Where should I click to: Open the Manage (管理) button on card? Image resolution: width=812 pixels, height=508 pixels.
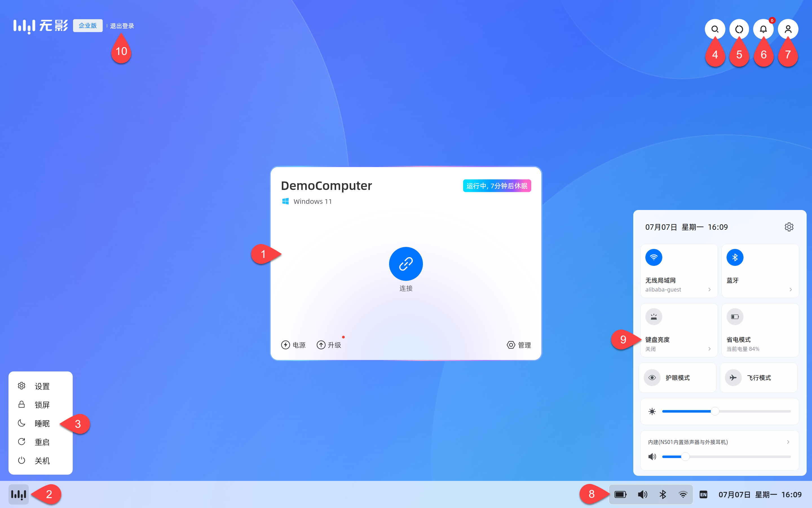click(519, 345)
